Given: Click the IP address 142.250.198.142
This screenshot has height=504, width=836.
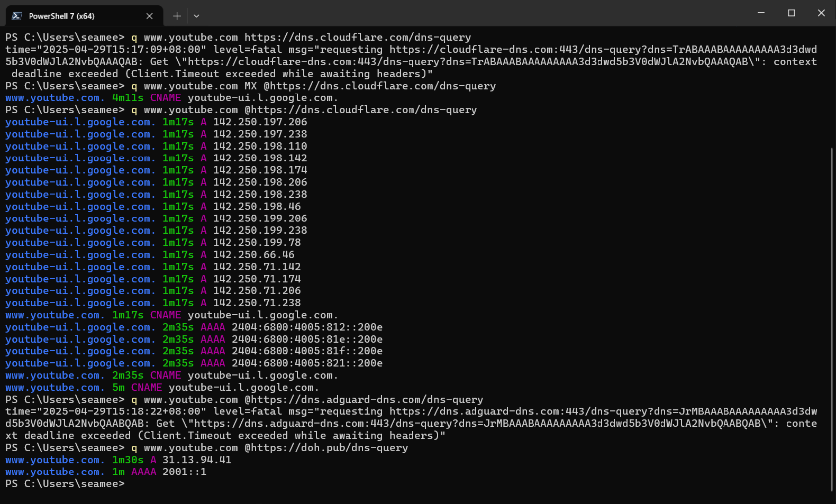Looking at the screenshot, I should tap(260, 158).
